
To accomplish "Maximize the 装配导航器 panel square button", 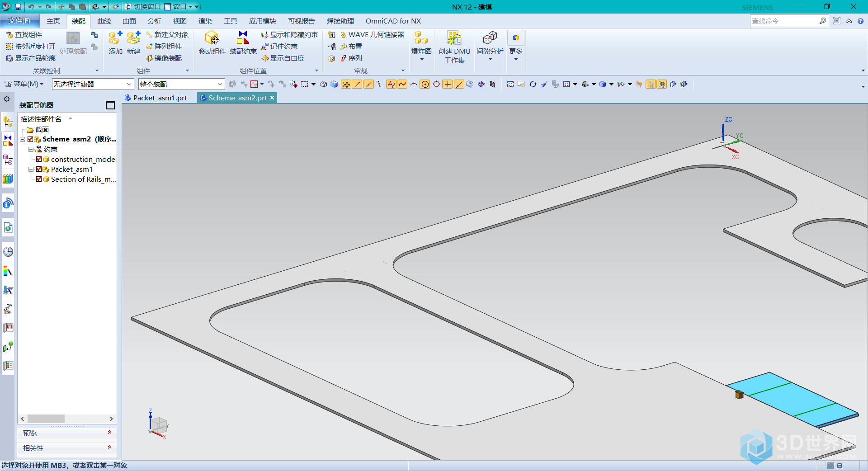I will coord(110,105).
